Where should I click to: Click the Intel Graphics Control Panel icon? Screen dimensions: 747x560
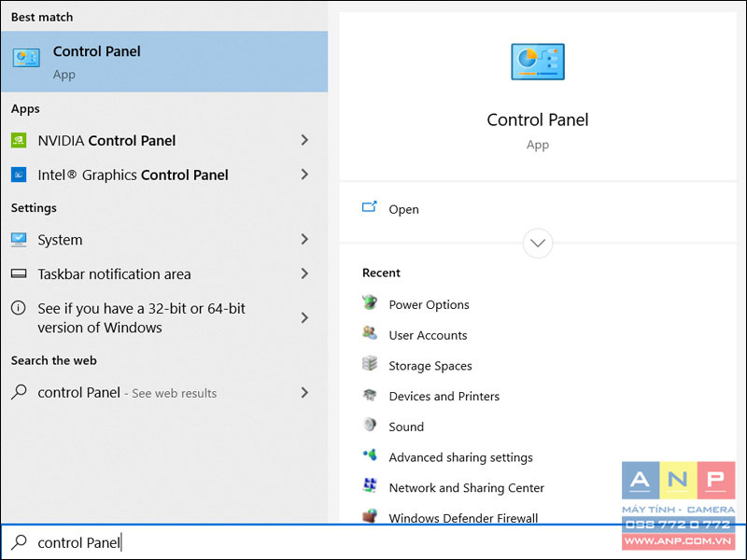coord(19,175)
